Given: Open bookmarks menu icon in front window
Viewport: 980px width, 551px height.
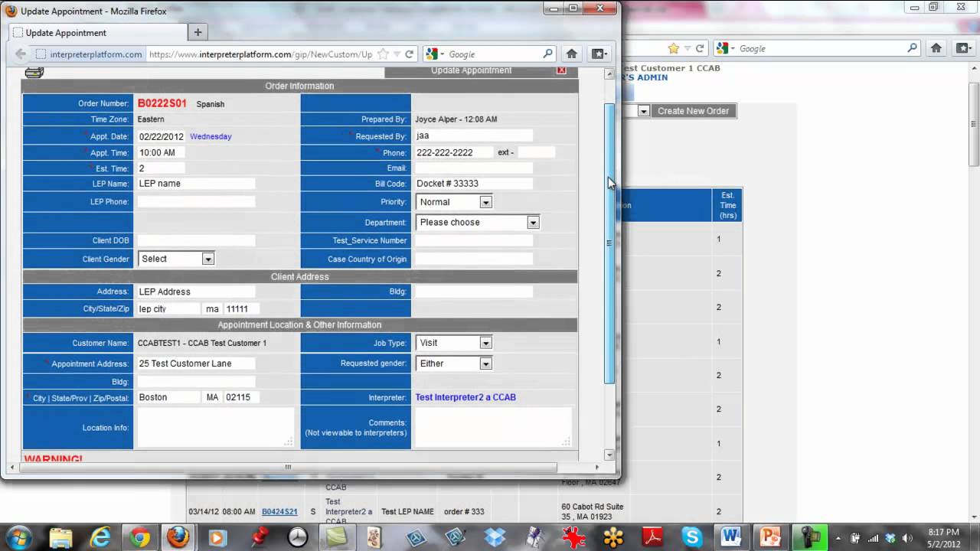Looking at the screenshot, I should point(599,54).
